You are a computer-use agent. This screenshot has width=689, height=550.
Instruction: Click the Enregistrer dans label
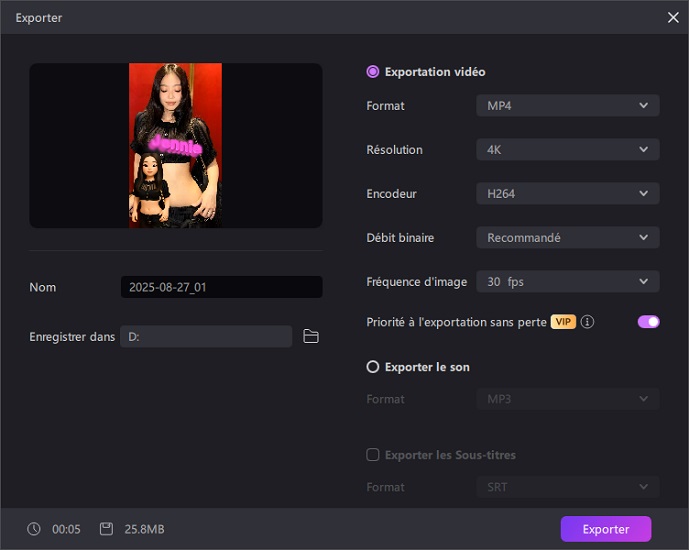[x=72, y=337]
